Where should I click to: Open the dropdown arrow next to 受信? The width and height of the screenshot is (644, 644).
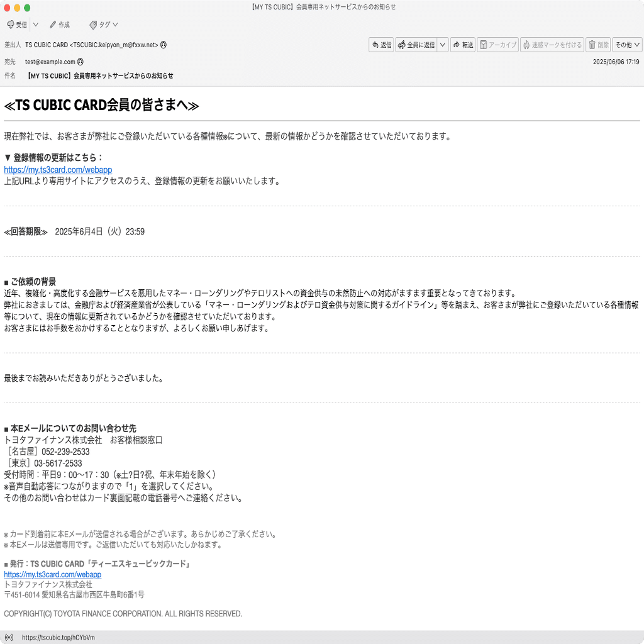pos(36,25)
